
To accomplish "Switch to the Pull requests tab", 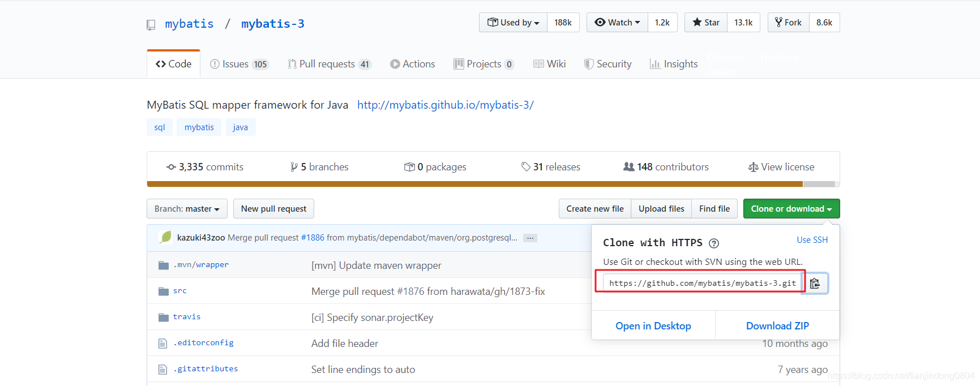I will pyautogui.click(x=329, y=64).
